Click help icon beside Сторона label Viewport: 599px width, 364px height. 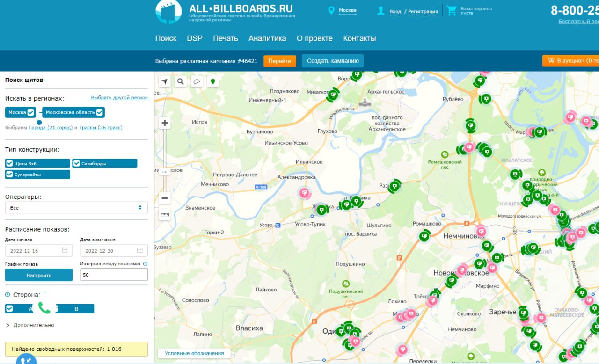[x=7, y=295]
